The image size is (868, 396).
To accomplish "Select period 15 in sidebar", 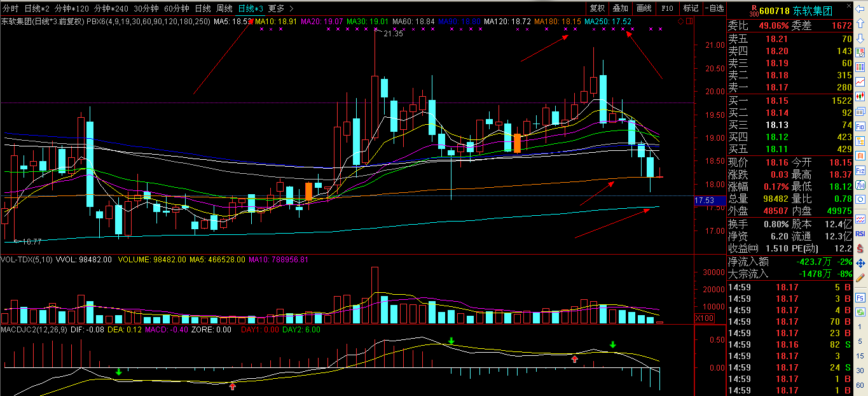I will [860, 356].
